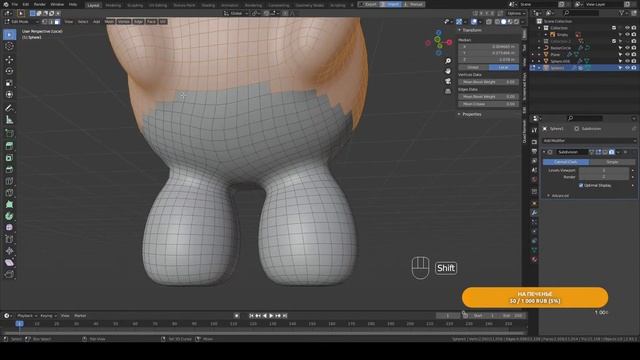Image resolution: width=640 pixels, height=360 pixels.
Task: Open the Modifiers wrench tab in Properties
Action: click(534, 213)
